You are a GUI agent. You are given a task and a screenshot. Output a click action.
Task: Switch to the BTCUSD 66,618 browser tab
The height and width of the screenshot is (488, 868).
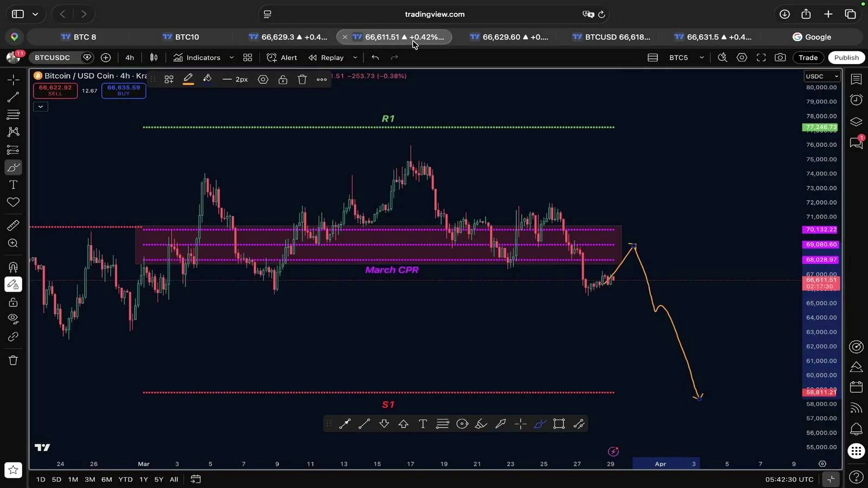(x=611, y=37)
